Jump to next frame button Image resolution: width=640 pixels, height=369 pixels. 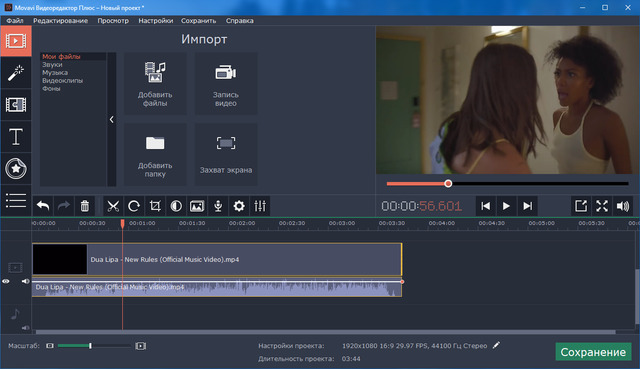527,206
